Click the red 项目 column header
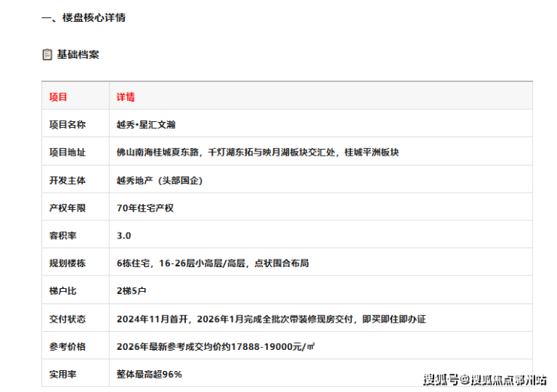Screen dimensions: 557x392 (58, 97)
